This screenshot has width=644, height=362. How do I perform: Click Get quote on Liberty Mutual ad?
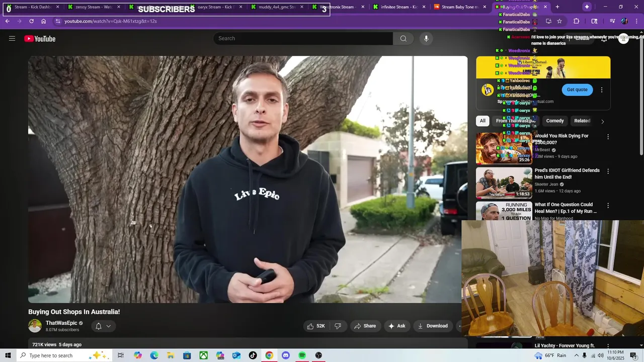(577, 89)
